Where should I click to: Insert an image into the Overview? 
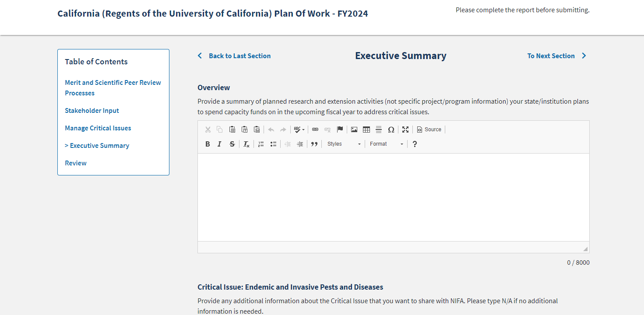354,129
